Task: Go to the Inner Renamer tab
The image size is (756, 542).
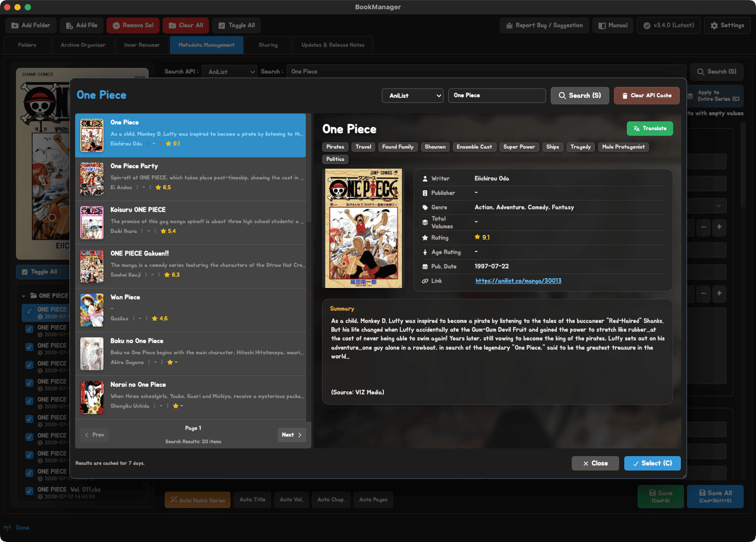Action: click(x=142, y=45)
